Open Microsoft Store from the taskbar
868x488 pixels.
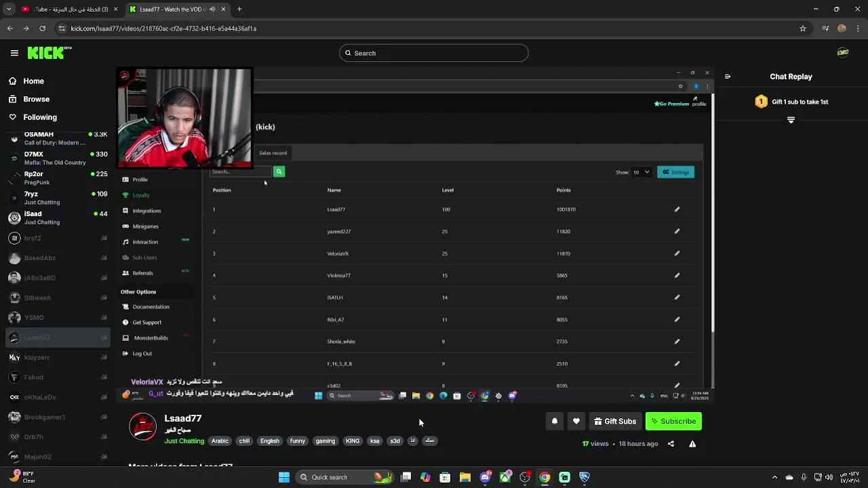pos(445,477)
